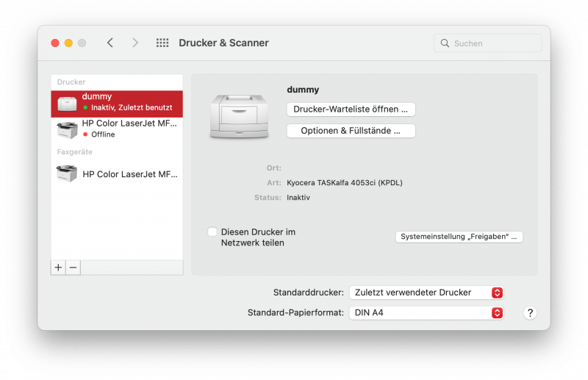
Task: Enable 'Diesen Drucker im Netzwerk teilen' checkbox
Action: pos(212,232)
